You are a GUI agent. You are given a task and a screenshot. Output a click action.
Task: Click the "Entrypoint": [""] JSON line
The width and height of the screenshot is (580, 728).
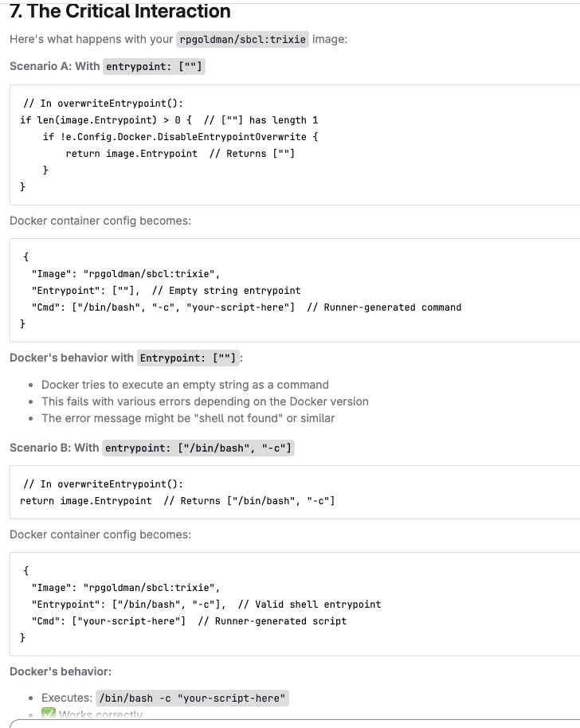coord(166,291)
